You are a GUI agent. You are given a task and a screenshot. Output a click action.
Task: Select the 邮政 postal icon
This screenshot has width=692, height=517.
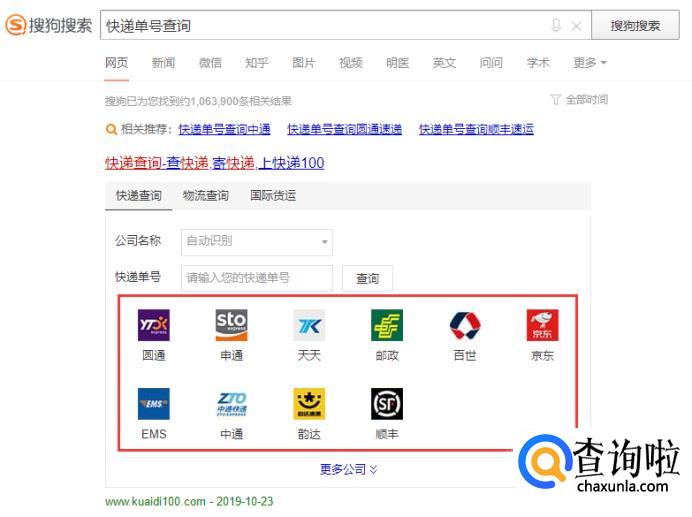[x=387, y=325]
